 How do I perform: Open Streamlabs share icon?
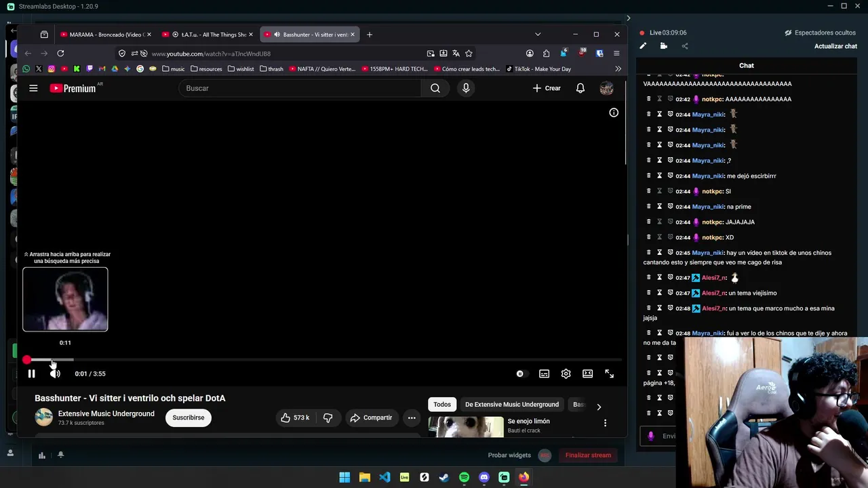pos(684,46)
